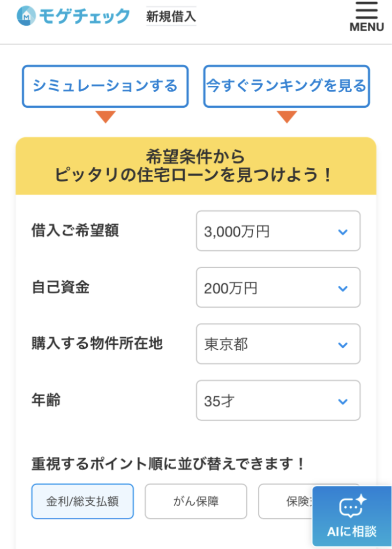Click the モゲチェック site name text
Screen dimensions: 392x549
[x=84, y=17]
